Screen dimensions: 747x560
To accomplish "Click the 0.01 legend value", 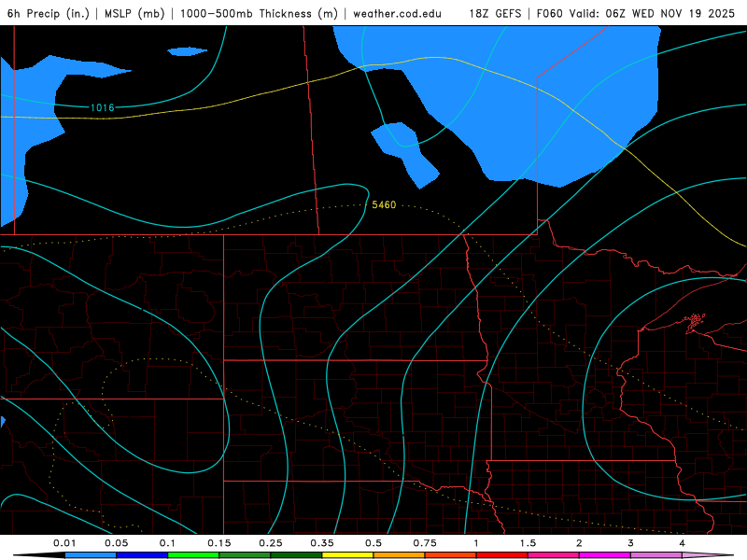I will tap(64, 543).
